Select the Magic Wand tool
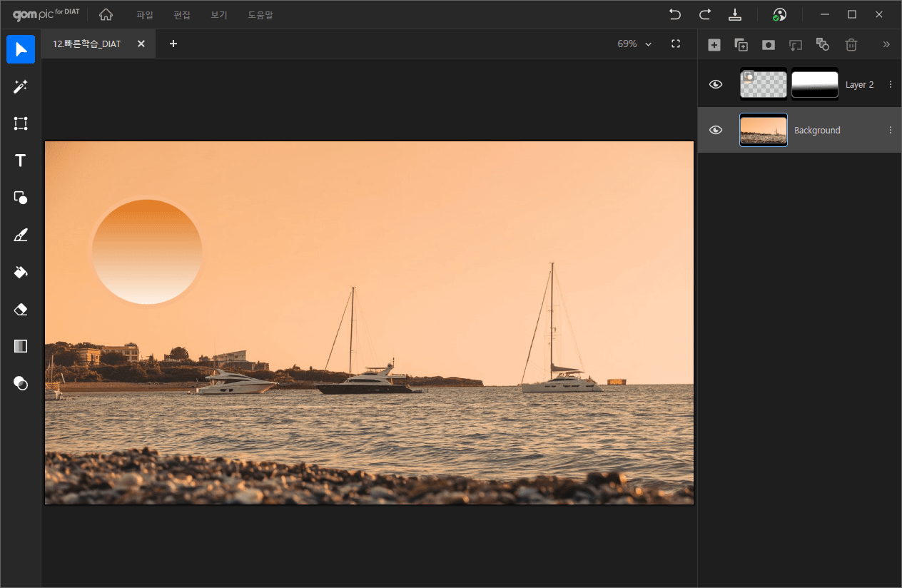This screenshot has width=902, height=588. click(21, 86)
